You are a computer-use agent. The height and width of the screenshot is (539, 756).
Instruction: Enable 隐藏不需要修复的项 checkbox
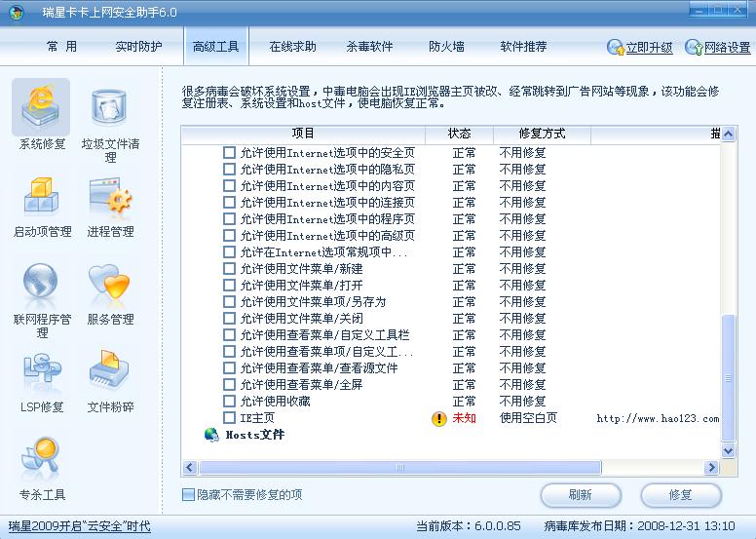188,494
